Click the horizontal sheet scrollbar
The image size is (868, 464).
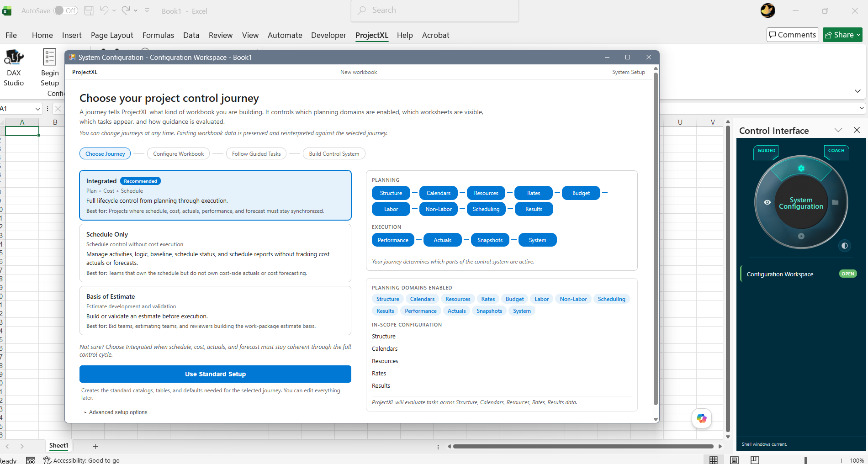coord(583,446)
